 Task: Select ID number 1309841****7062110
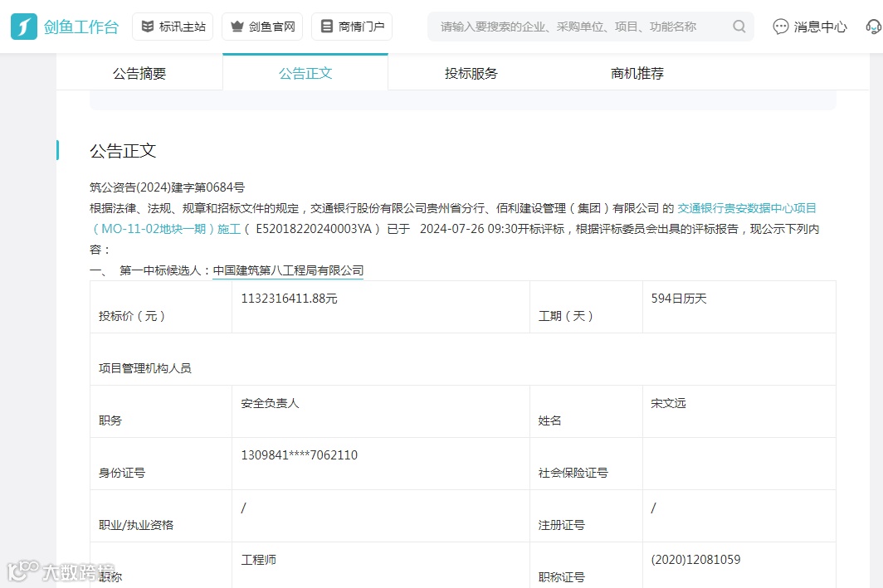[299, 454]
